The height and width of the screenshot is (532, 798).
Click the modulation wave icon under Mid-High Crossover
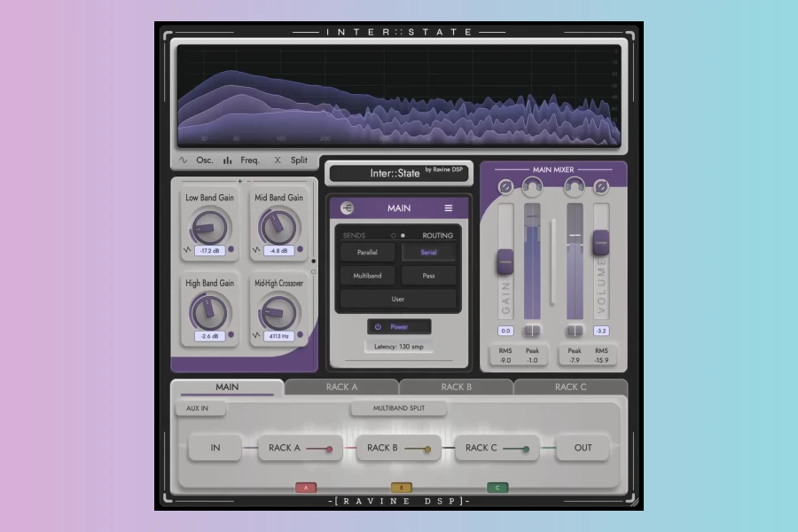click(x=256, y=335)
